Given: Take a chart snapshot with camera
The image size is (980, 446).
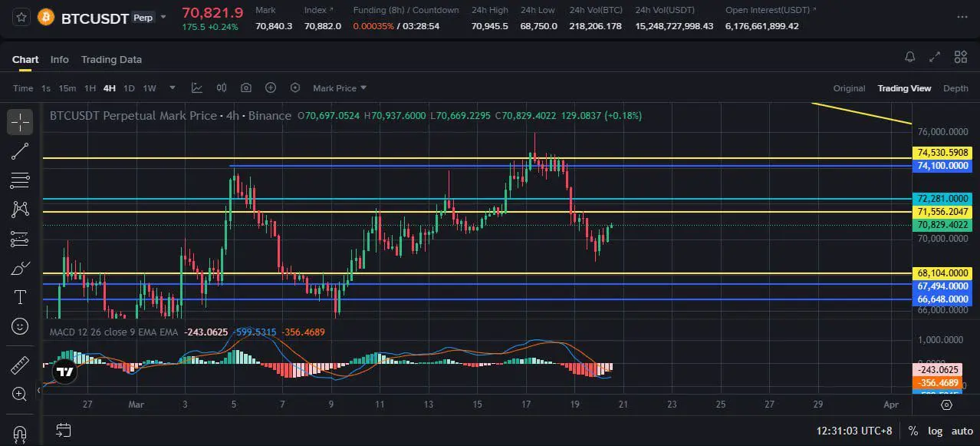Looking at the screenshot, I should point(246,88).
